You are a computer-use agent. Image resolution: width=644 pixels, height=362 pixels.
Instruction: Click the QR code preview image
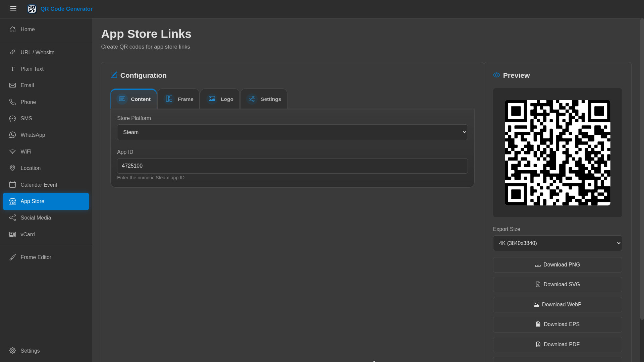pos(557,153)
